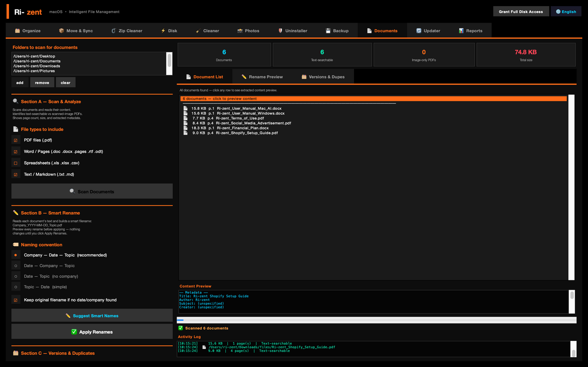588x367 pixels.
Task: Click the document list vertical scrollbar
Action: point(571,187)
